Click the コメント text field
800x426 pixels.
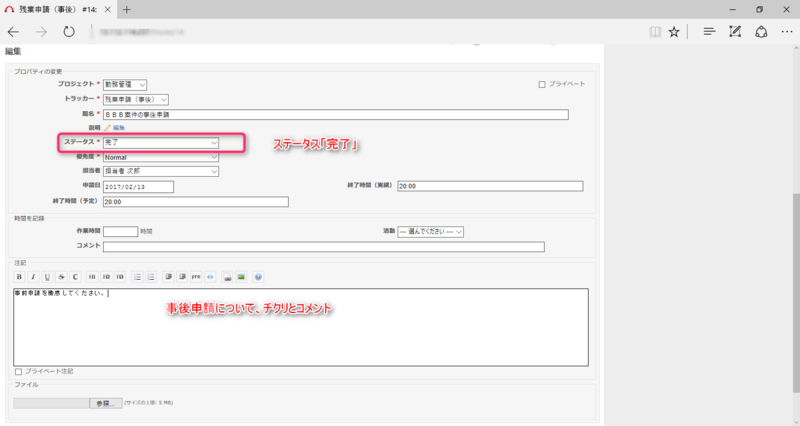tap(324, 247)
